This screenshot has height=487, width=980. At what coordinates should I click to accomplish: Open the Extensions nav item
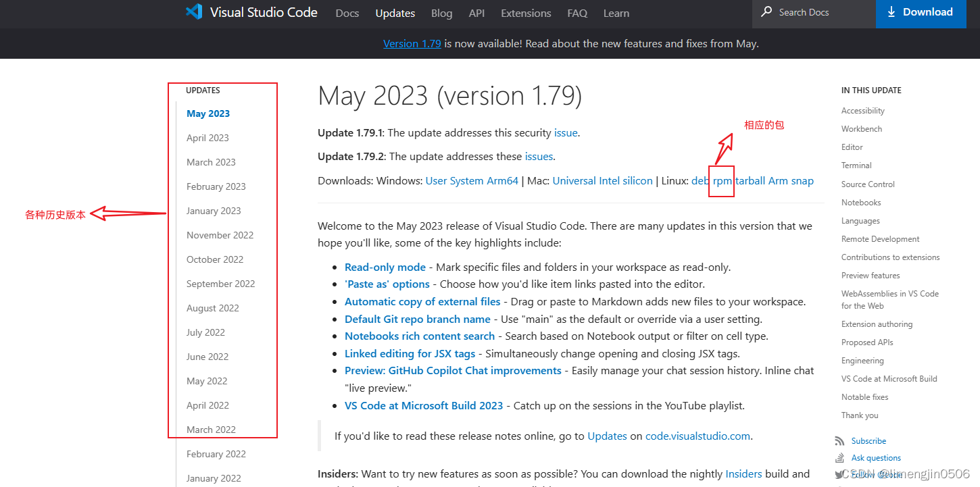[x=526, y=13]
